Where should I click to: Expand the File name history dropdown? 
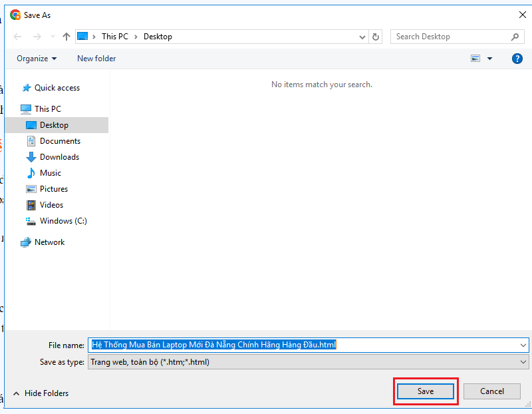(x=523, y=345)
